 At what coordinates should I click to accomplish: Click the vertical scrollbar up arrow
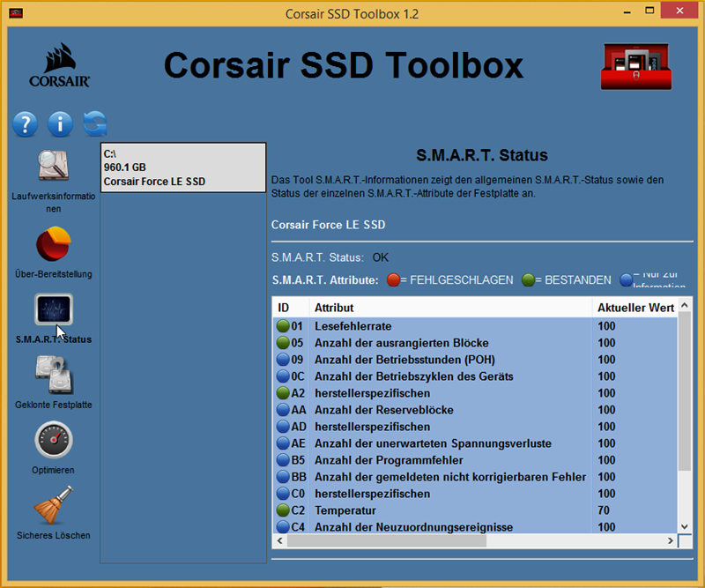pos(685,305)
